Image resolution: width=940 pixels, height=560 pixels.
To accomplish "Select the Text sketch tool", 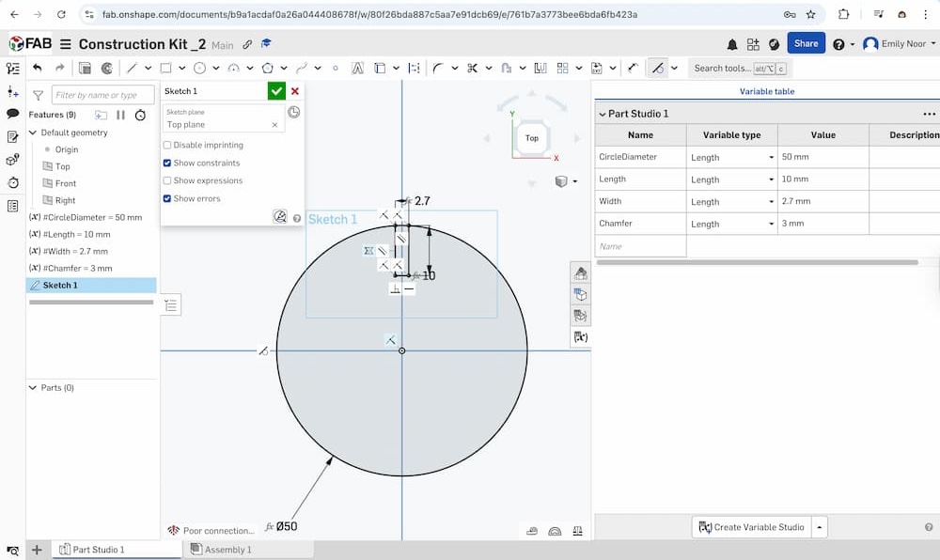I will (x=357, y=69).
